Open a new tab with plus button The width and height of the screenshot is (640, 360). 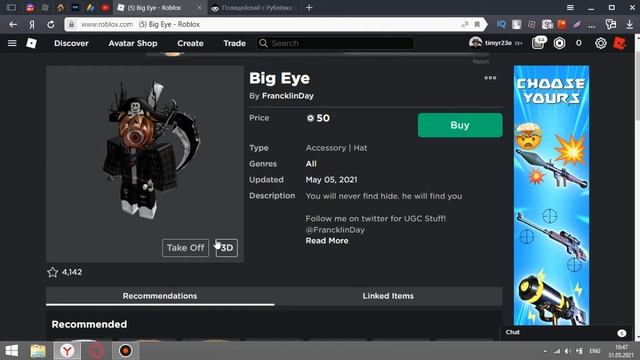coord(309,7)
